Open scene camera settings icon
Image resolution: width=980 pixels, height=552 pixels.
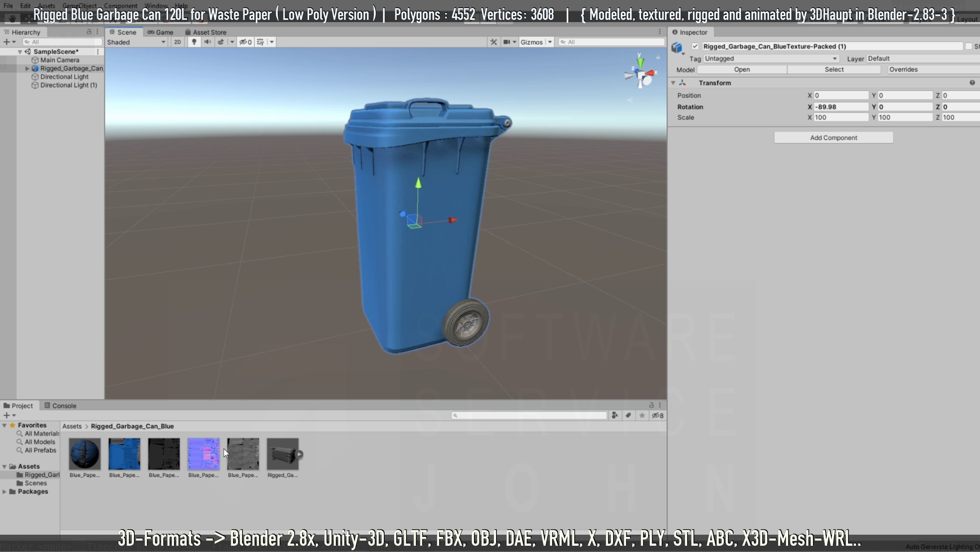[507, 42]
